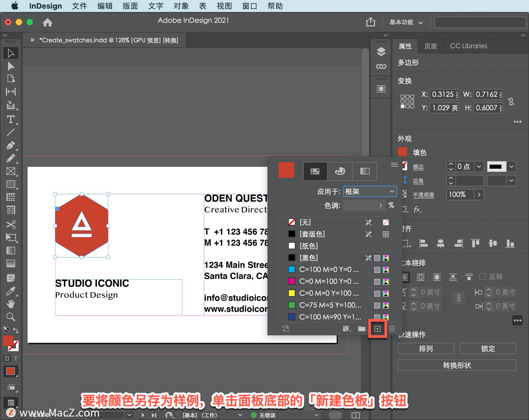Toggle constrain proportions link for width and height
529x420 pixels.
click(511, 101)
